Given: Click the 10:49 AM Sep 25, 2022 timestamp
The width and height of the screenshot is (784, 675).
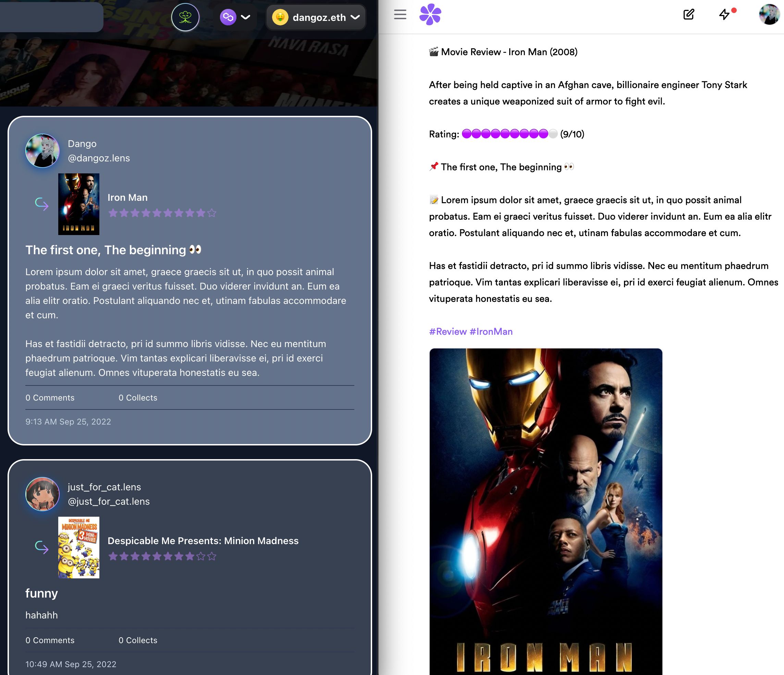Looking at the screenshot, I should tap(71, 664).
